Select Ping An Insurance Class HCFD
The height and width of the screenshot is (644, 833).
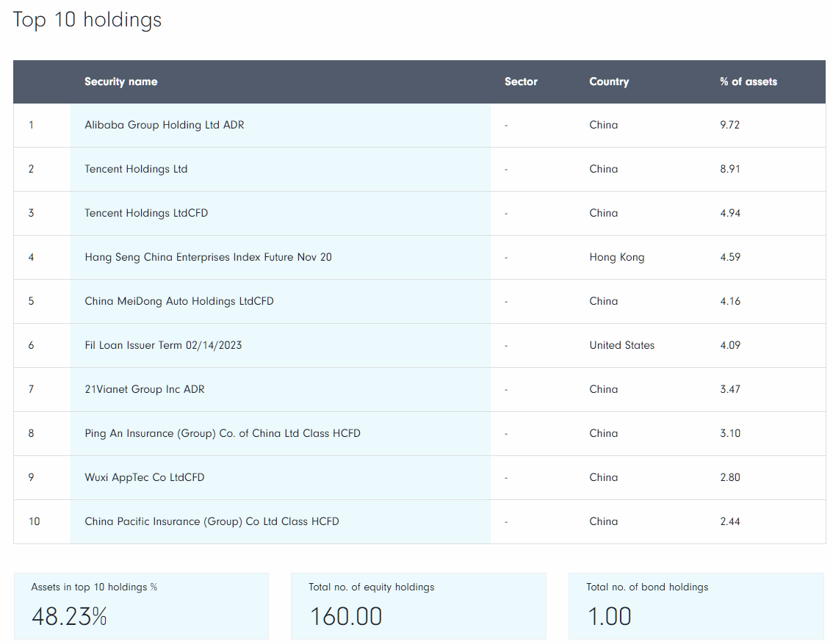coord(223,433)
